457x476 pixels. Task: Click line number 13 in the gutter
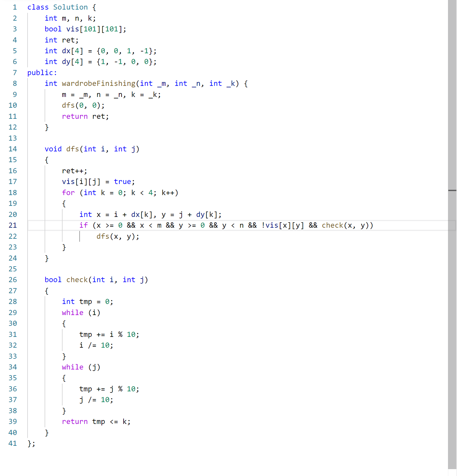click(13, 138)
